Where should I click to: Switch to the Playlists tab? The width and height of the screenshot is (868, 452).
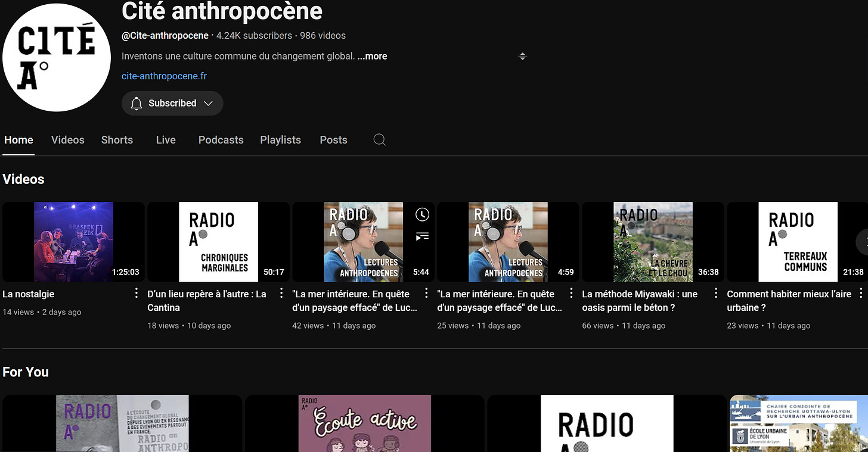(280, 140)
